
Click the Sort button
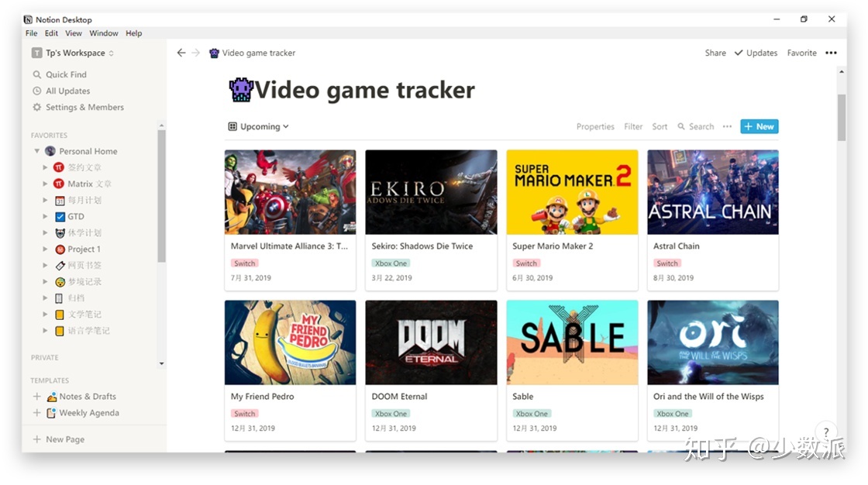(660, 126)
